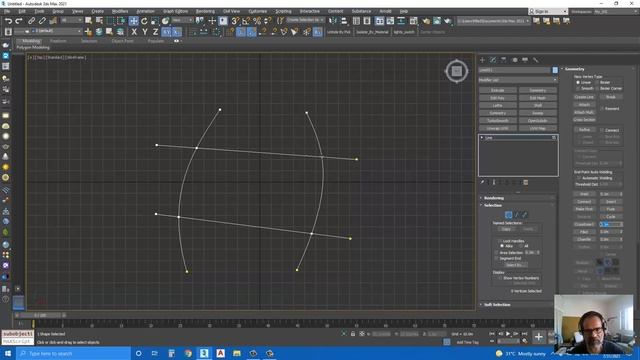Enable the Automatic Welding checkbox
640x360 pixels.
click(578, 178)
